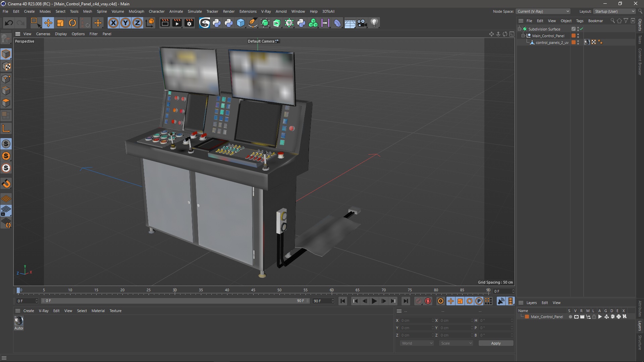The image size is (644, 362).
Task: Open the viewport Display menu
Action: pyautogui.click(x=61, y=34)
